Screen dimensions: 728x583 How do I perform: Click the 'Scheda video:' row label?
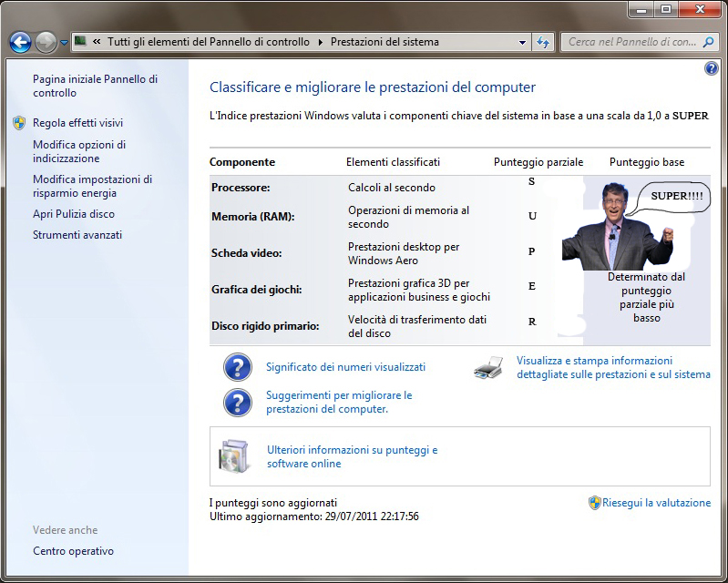click(x=247, y=253)
